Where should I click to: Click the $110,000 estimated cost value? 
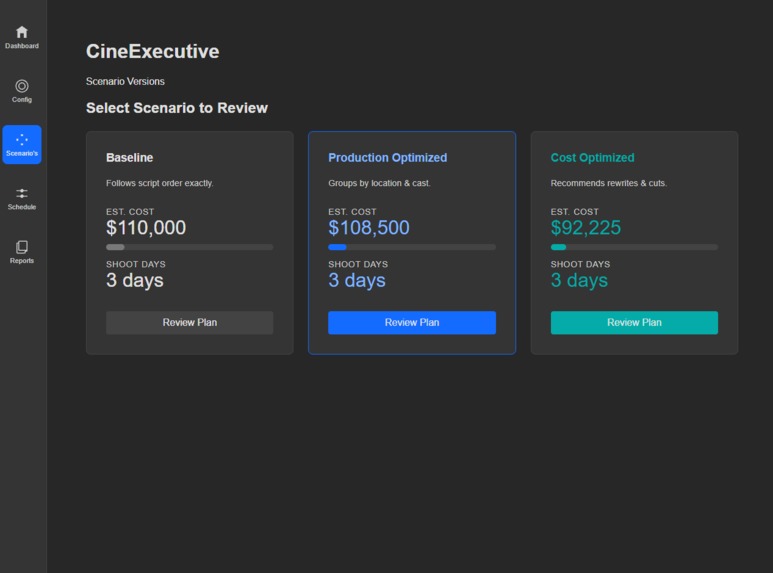point(146,228)
